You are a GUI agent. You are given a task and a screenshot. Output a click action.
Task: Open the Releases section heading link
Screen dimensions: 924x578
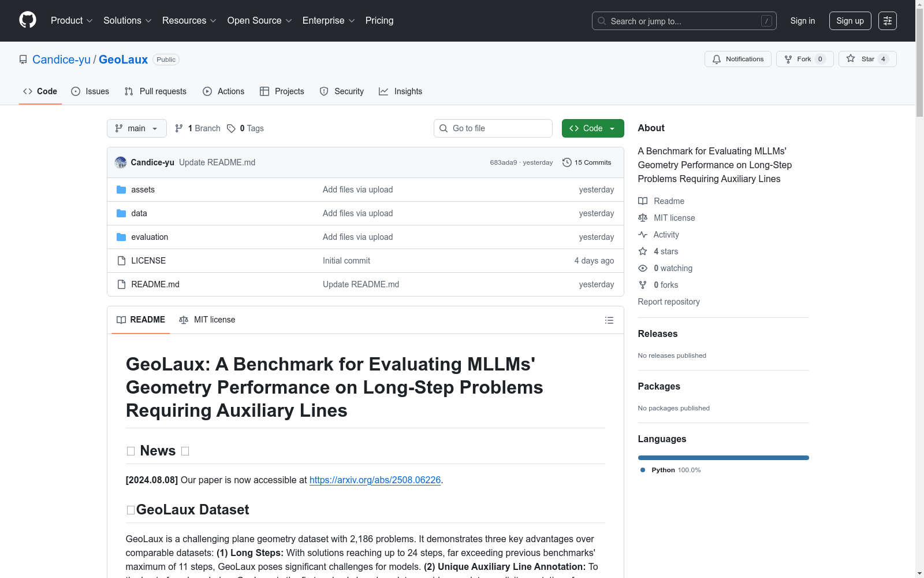click(x=658, y=334)
